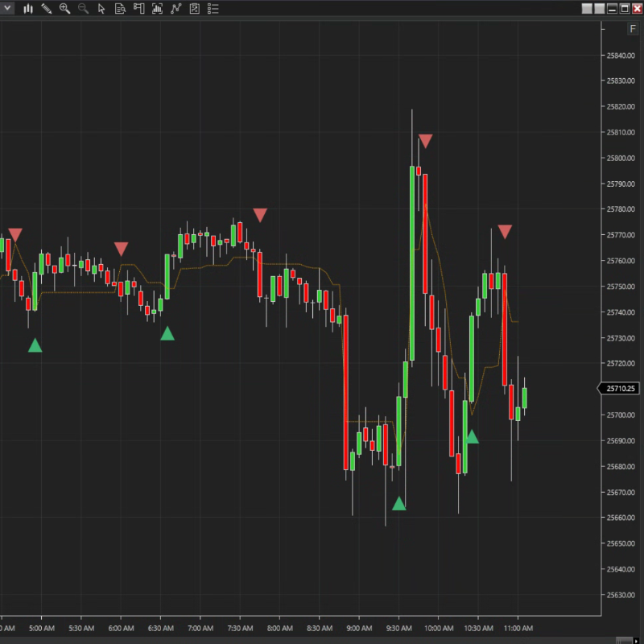
Task: Click the 25750.00 price axis label
Action: (x=620, y=287)
